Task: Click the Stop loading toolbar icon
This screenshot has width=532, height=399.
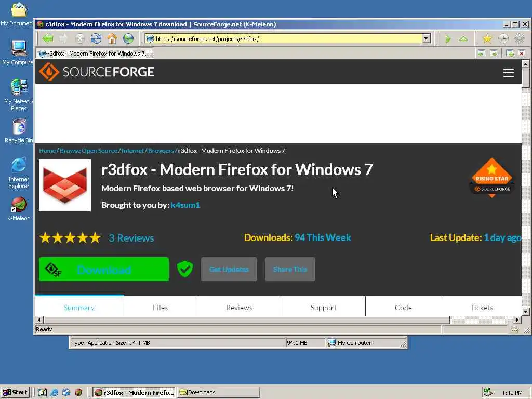Action: coord(79,38)
